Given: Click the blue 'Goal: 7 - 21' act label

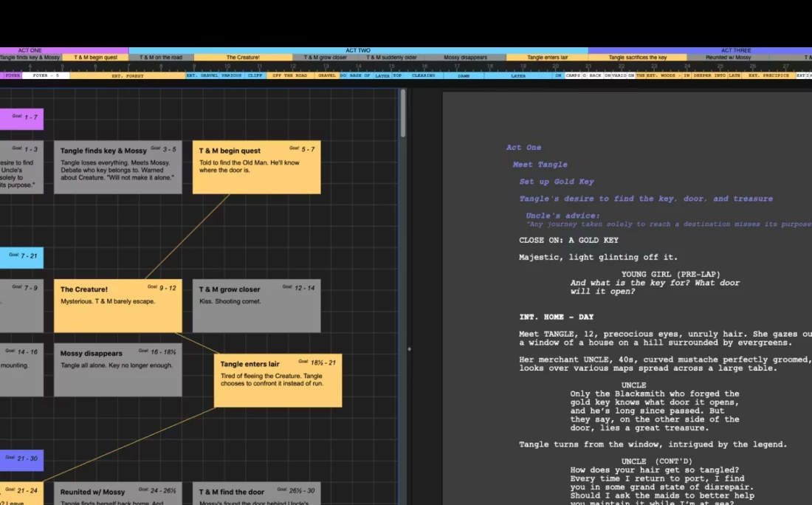Looking at the screenshot, I should click(21, 256).
